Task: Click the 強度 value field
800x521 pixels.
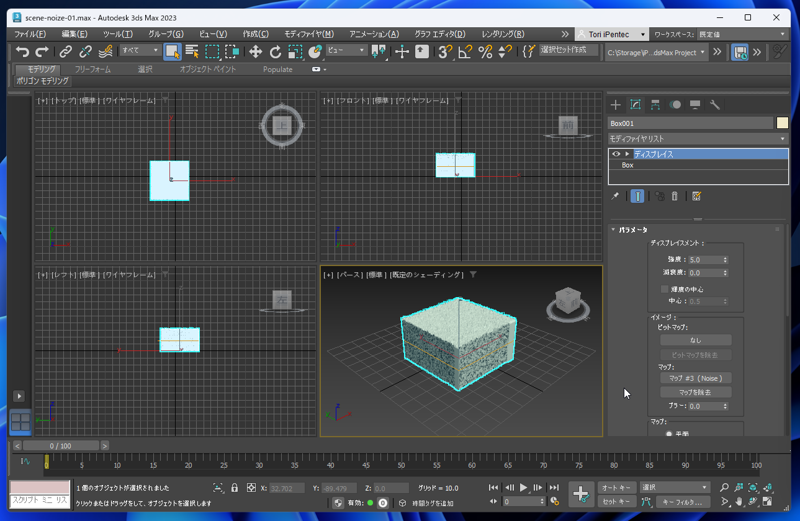Action: pyautogui.click(x=705, y=260)
